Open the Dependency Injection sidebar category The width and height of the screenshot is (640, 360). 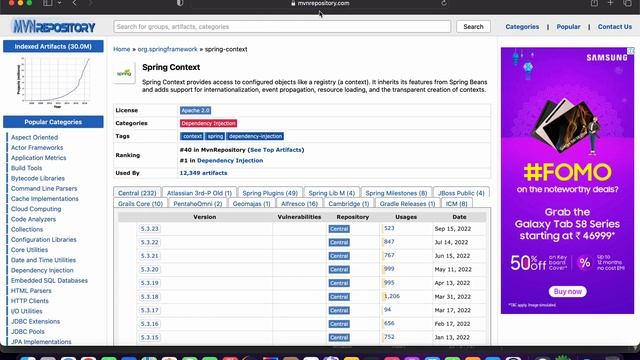(42, 270)
